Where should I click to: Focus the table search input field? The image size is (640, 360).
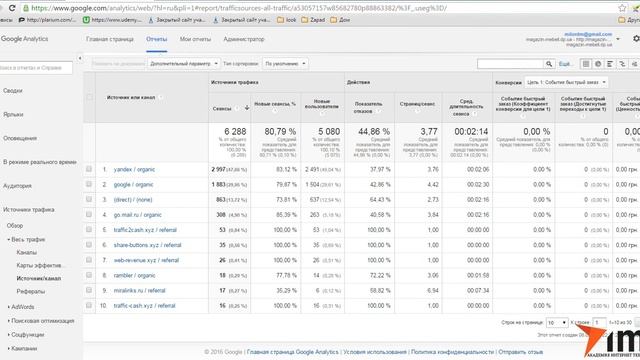tap(511, 64)
